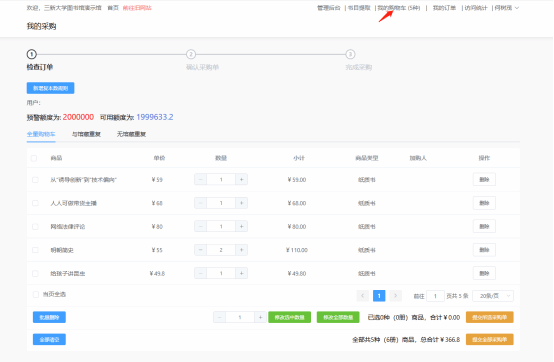Go to next page arrow in pagination

(x=395, y=296)
